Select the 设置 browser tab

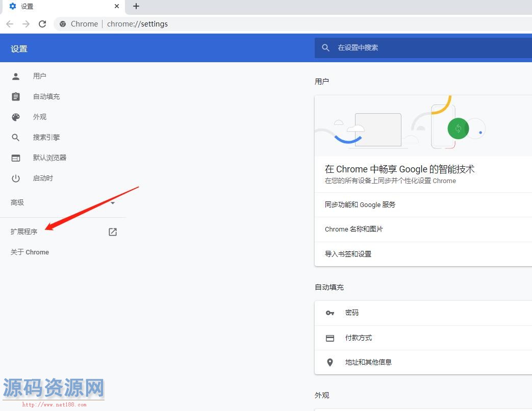coord(64,7)
